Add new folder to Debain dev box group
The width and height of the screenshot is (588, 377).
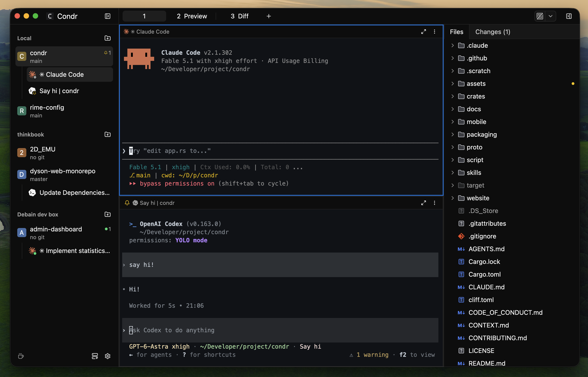[107, 214]
